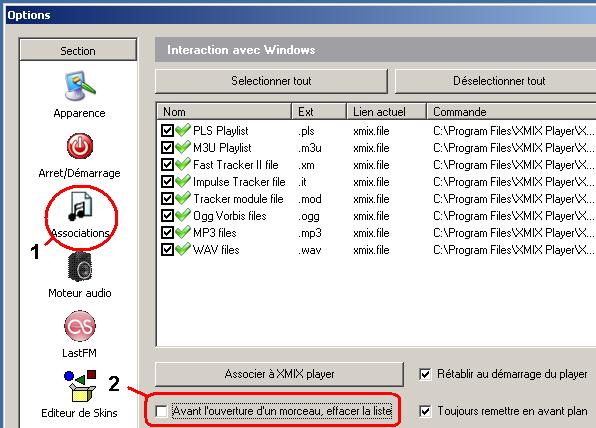This screenshot has height=428, width=596.
Task: Open the Editeur de Skins icon
Action: pyautogui.click(x=80, y=386)
